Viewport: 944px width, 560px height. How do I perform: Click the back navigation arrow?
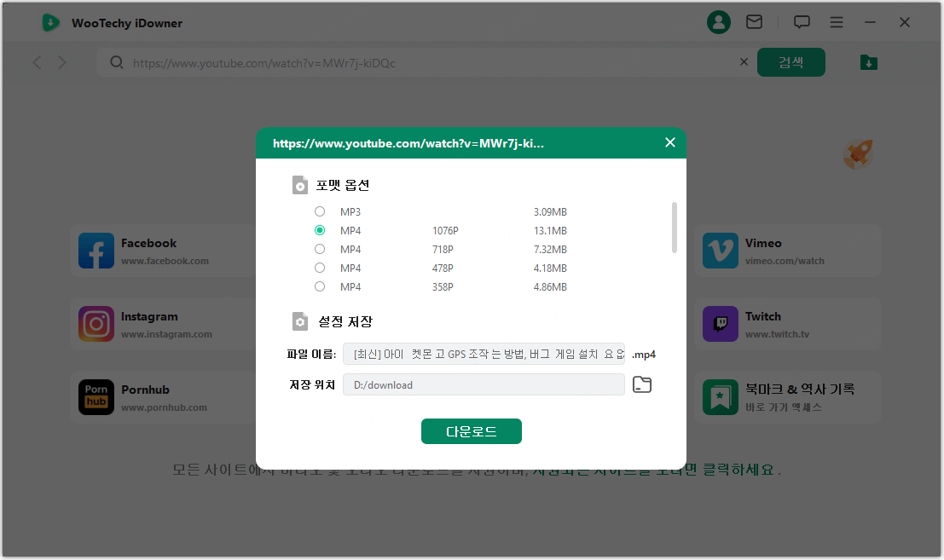pyautogui.click(x=37, y=63)
